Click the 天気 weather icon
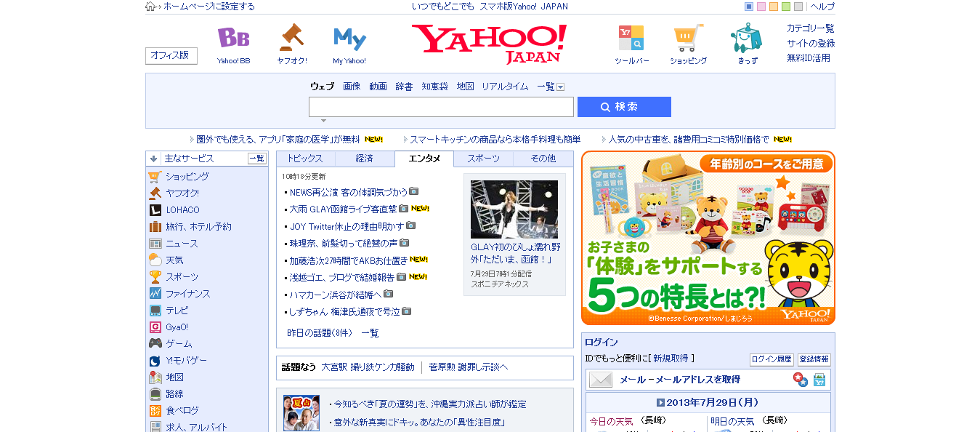 click(x=155, y=260)
